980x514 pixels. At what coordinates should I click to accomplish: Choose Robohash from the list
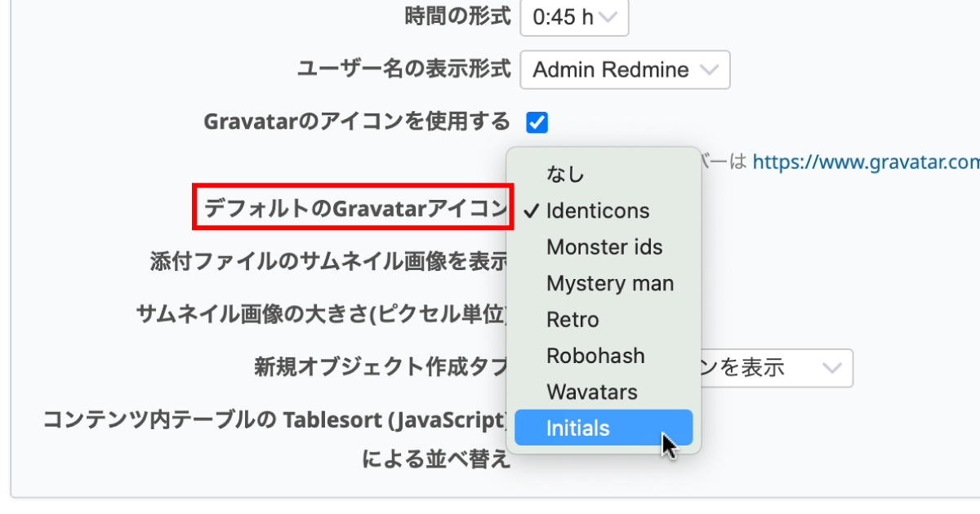click(x=595, y=357)
